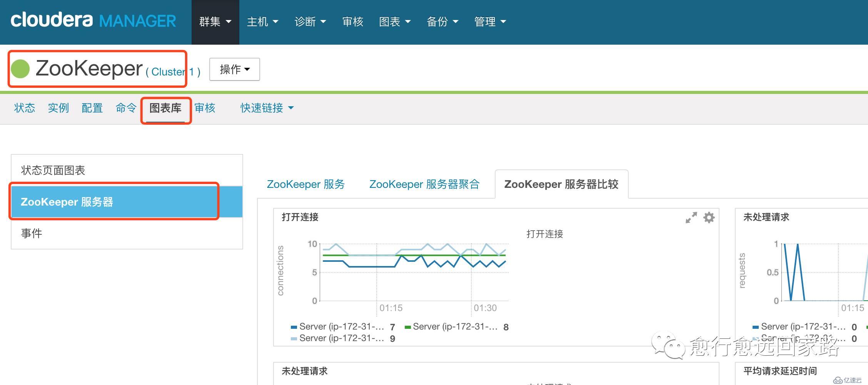Open the 群集 dropdown menu

(x=215, y=22)
